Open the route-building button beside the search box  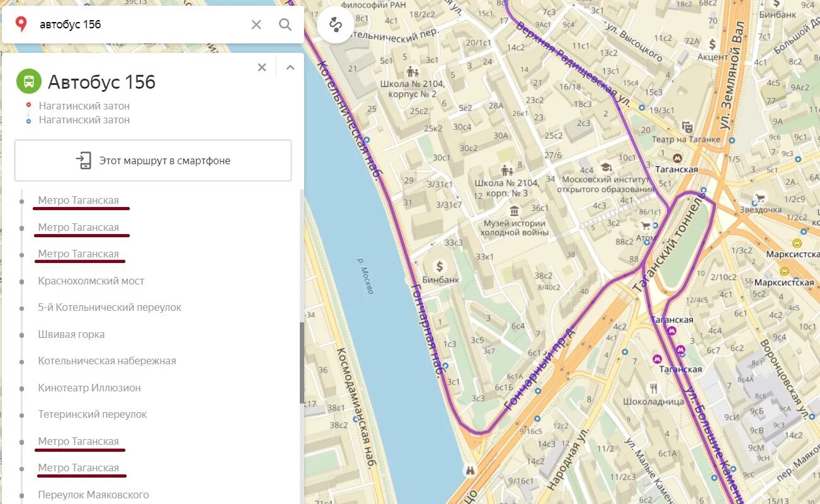[x=335, y=25]
